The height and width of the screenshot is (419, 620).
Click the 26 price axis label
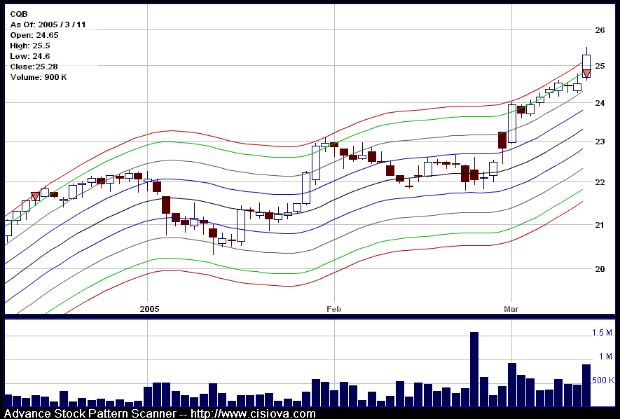point(600,30)
